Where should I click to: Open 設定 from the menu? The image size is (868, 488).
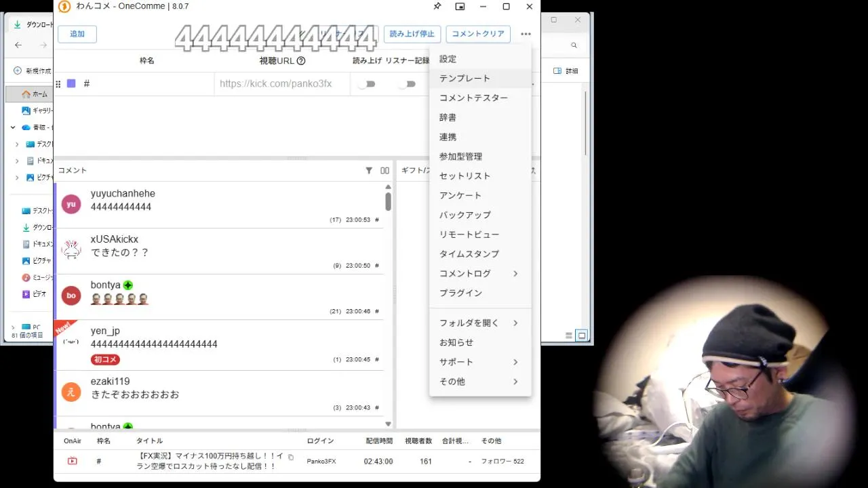tap(480, 59)
